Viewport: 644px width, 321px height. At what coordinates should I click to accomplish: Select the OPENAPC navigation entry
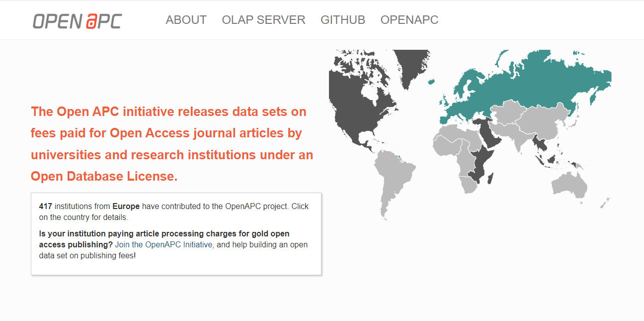point(409,20)
